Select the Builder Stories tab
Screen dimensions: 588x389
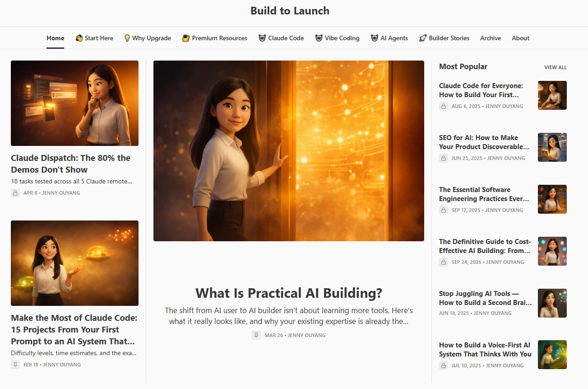(444, 38)
